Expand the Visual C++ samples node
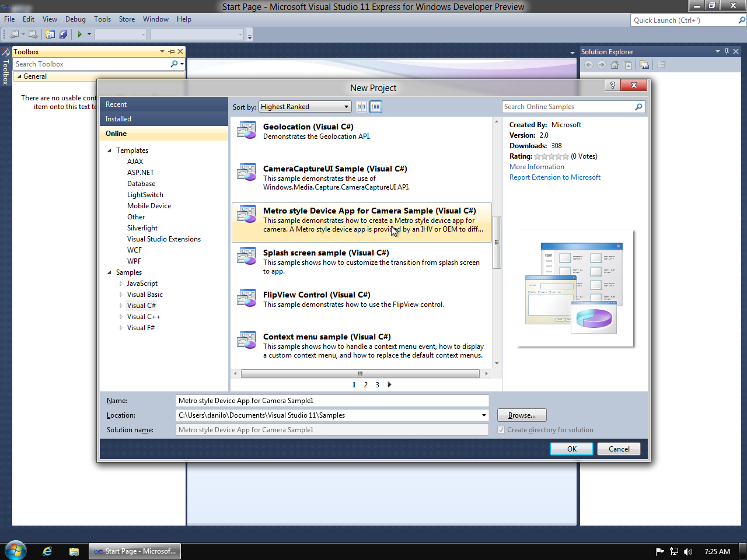 pyautogui.click(x=121, y=317)
